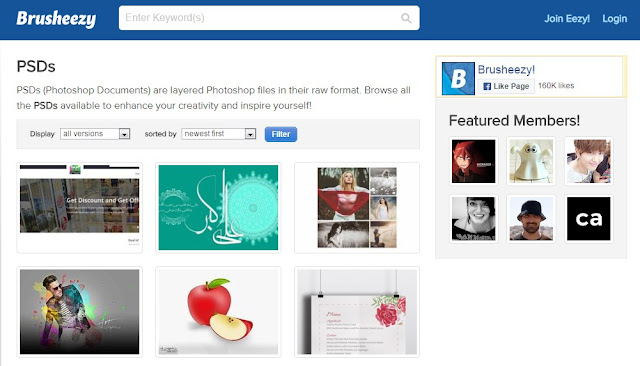
Task: Open the photo collage PSD thumbnail
Action: [357, 208]
